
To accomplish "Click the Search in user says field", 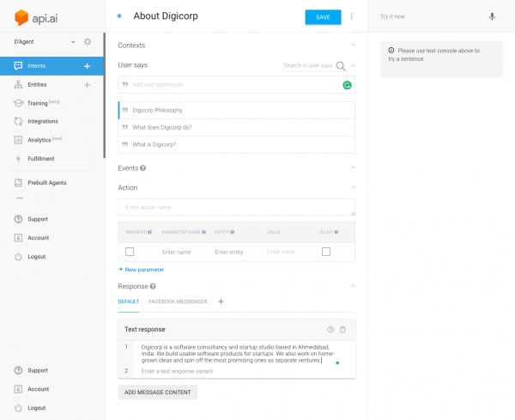I will tap(308, 65).
